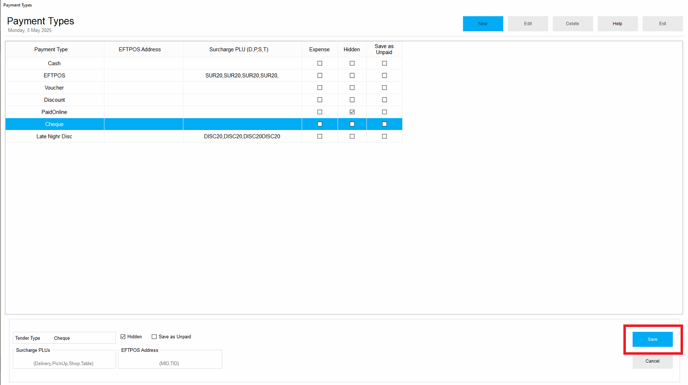Click the Delete button

[x=573, y=24]
